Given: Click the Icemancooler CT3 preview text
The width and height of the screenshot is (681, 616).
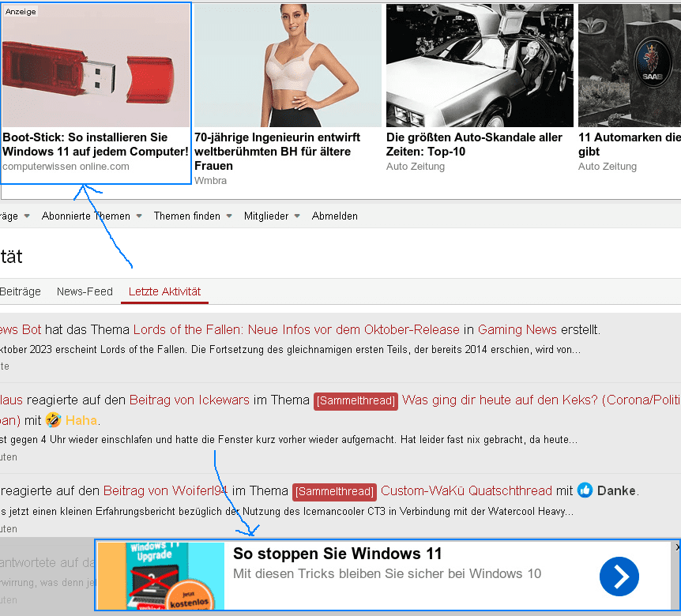Looking at the screenshot, I should pyautogui.click(x=287, y=512).
